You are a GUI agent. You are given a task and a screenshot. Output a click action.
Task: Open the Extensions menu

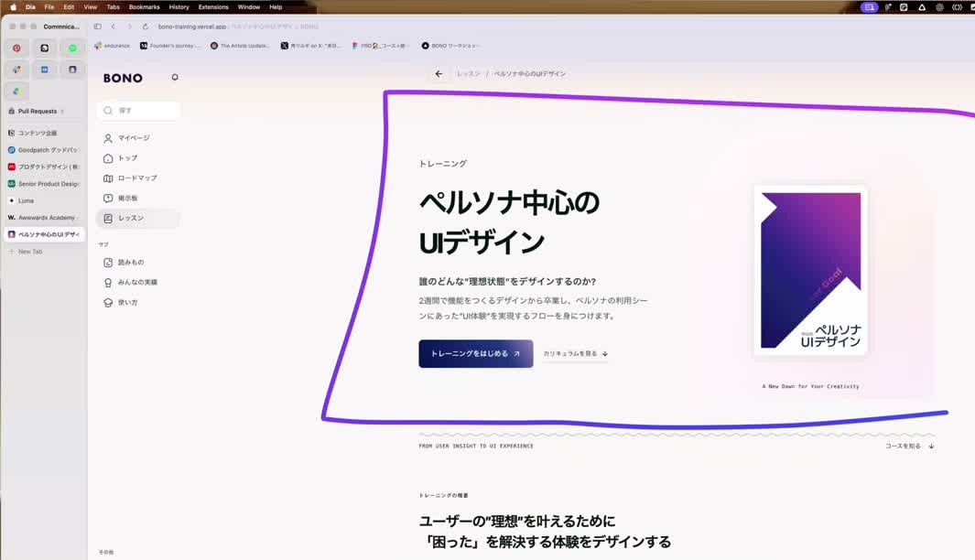(x=213, y=6)
